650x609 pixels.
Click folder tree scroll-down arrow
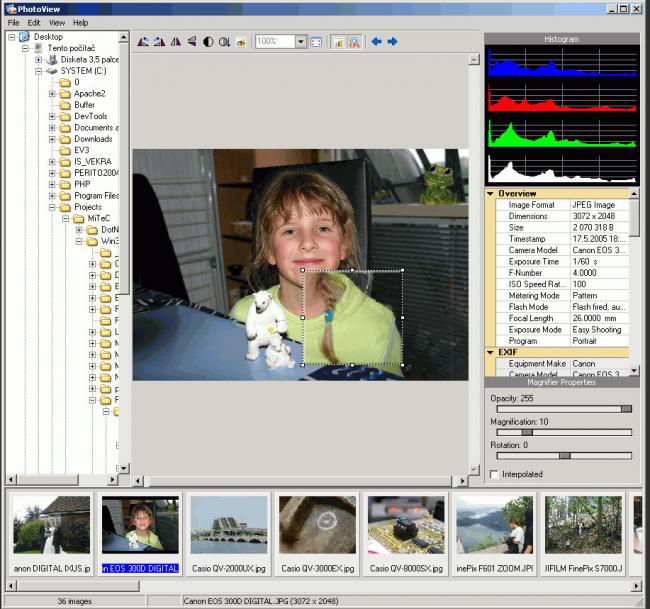pyautogui.click(x=124, y=468)
